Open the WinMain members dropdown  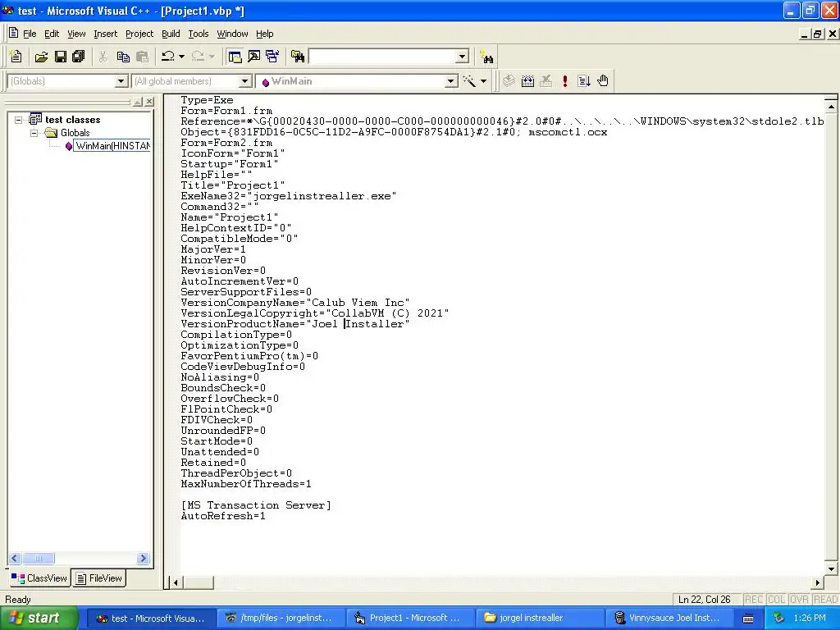(x=451, y=81)
